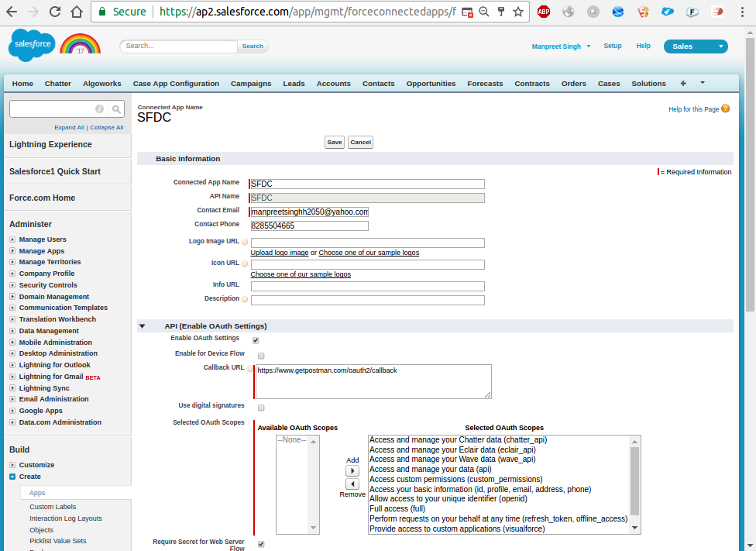Collapse the Create tree node

pos(12,477)
